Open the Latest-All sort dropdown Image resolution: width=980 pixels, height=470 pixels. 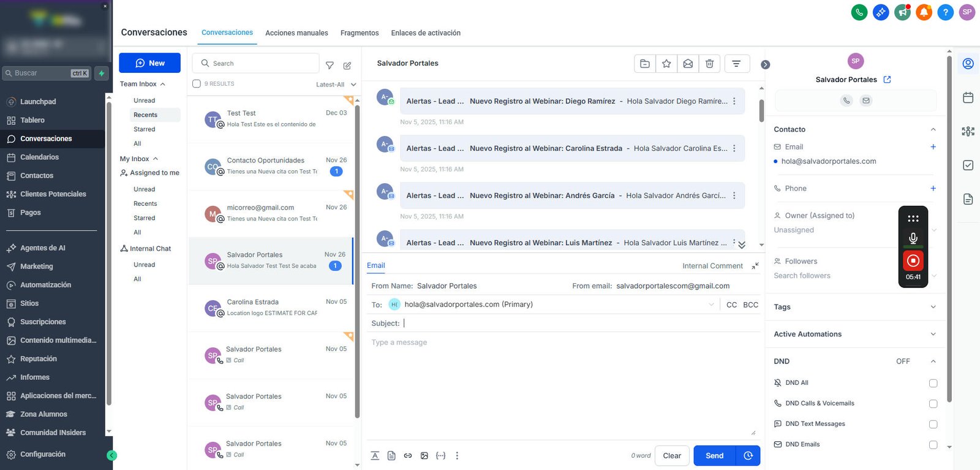(x=336, y=85)
